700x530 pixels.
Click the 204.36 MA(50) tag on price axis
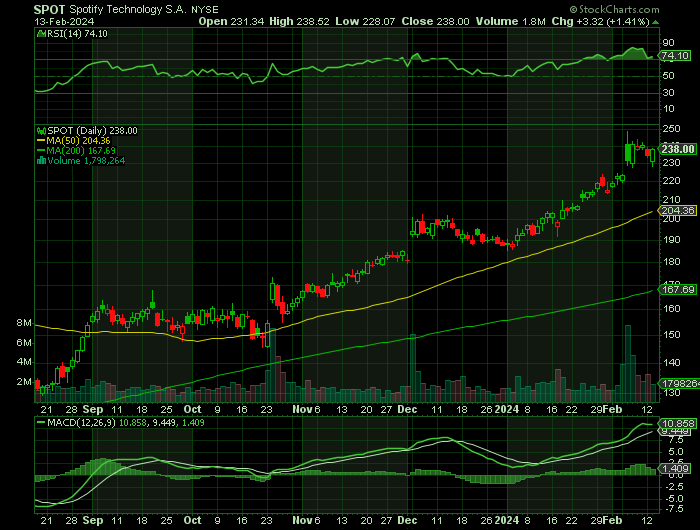coord(678,210)
